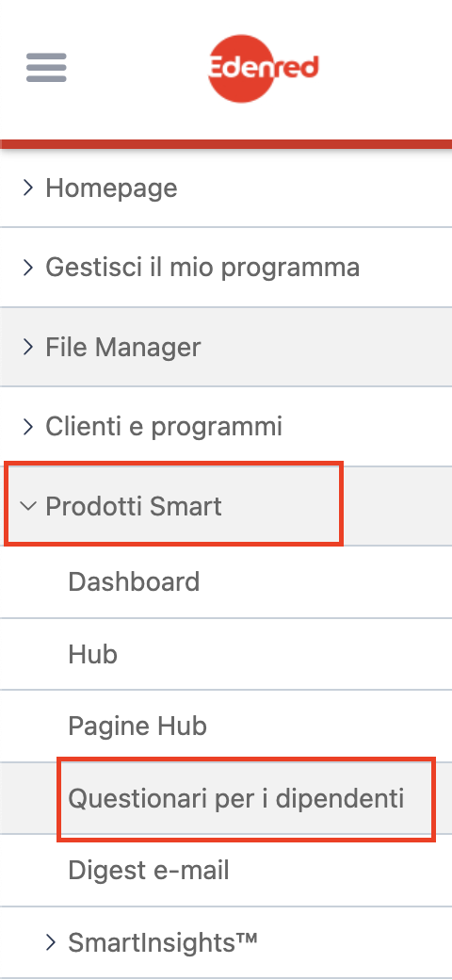Click the Edenred logo
Image resolution: width=452 pixels, height=980 pixels.
[263, 68]
